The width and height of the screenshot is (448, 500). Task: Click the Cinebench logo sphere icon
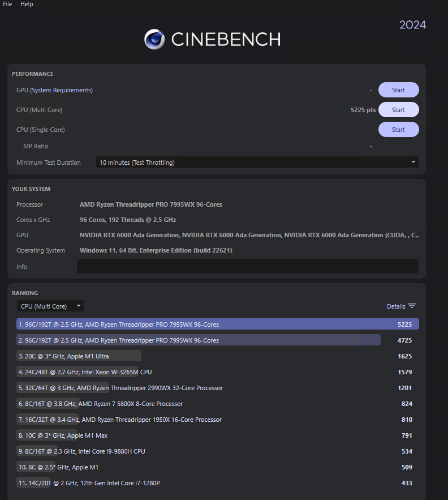pyautogui.click(x=154, y=39)
